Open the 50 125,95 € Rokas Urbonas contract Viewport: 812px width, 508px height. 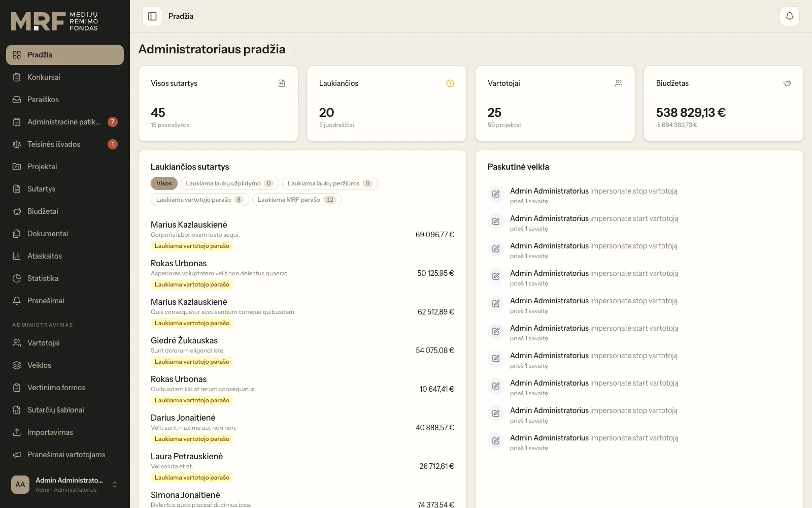point(302,273)
